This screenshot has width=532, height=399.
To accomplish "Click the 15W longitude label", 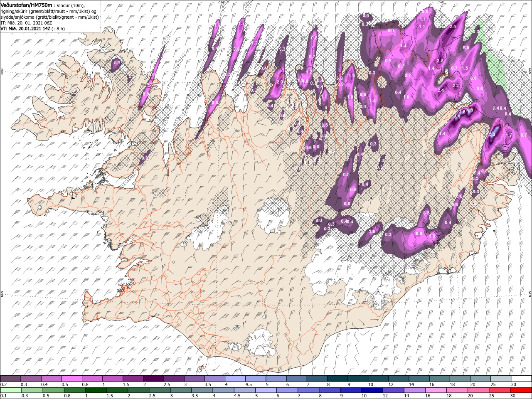I will (440, 2).
